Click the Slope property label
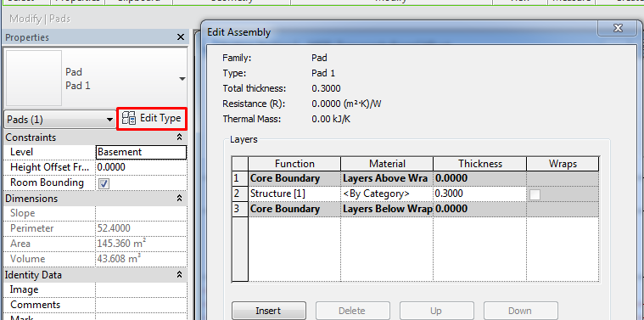The height and width of the screenshot is (320, 644). 23,213
